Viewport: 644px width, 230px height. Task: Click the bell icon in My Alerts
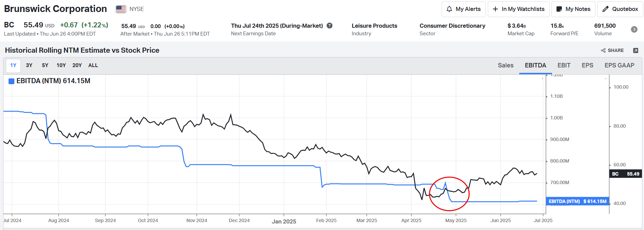click(x=449, y=9)
